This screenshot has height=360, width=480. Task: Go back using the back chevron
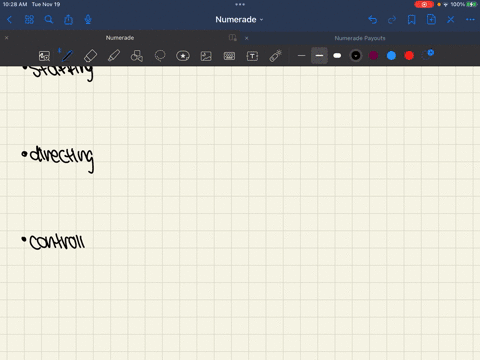coord(9,20)
